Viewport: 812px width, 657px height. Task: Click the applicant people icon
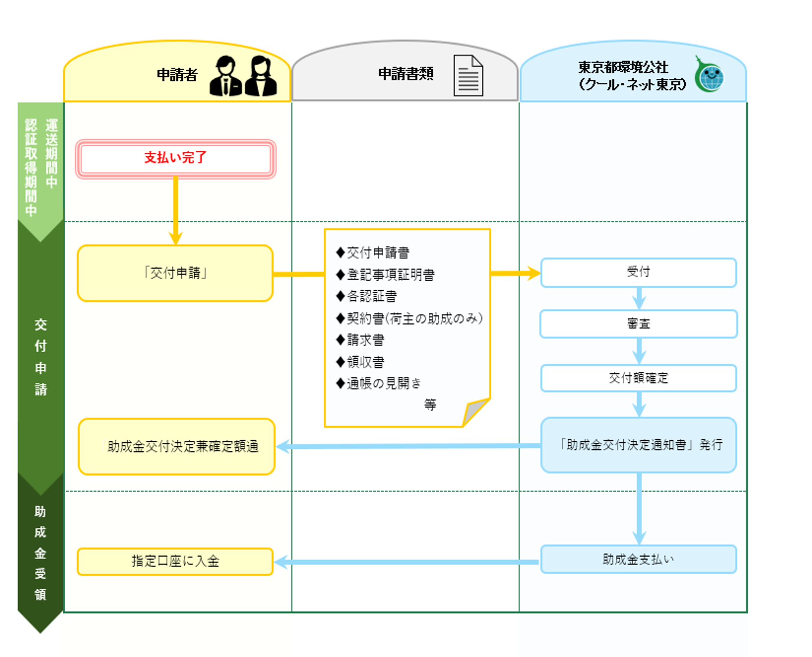[243, 76]
